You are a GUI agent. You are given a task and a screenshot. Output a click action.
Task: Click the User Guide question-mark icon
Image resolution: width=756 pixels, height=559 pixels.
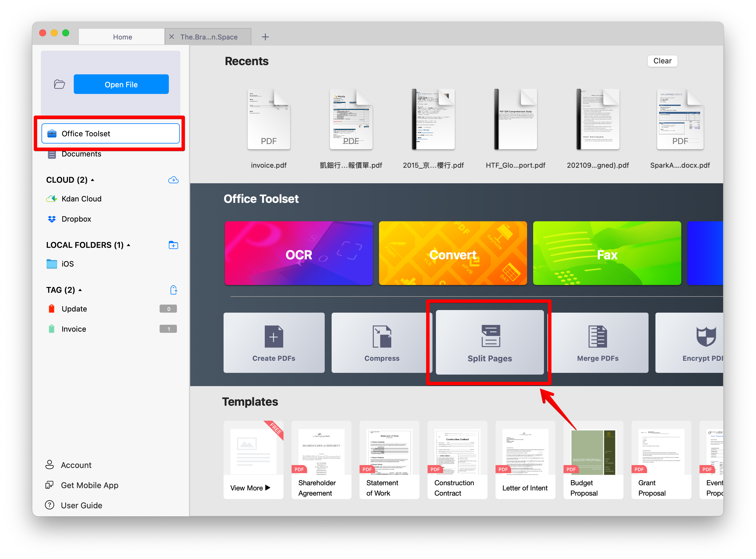tap(49, 505)
